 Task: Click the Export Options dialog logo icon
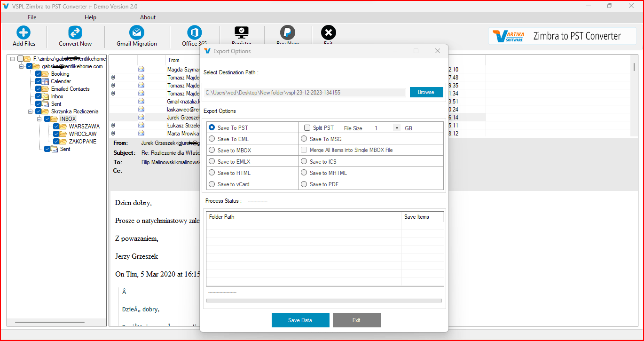click(x=207, y=51)
